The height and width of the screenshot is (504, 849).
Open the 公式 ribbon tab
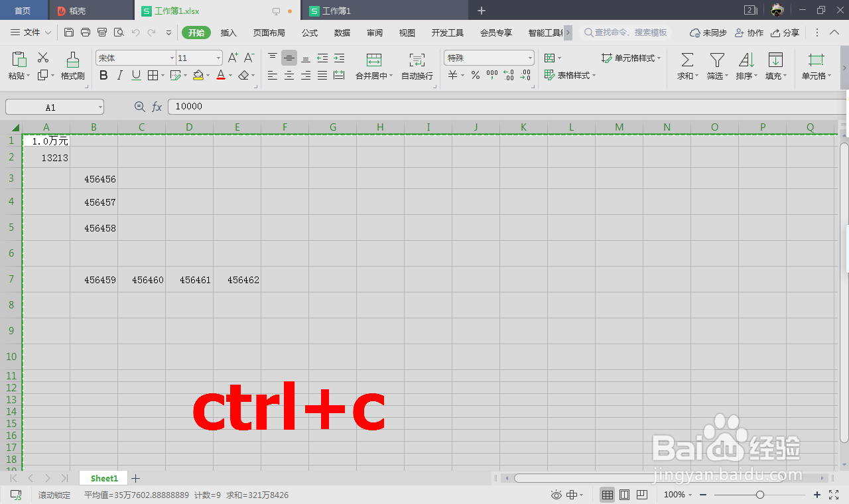pos(310,32)
